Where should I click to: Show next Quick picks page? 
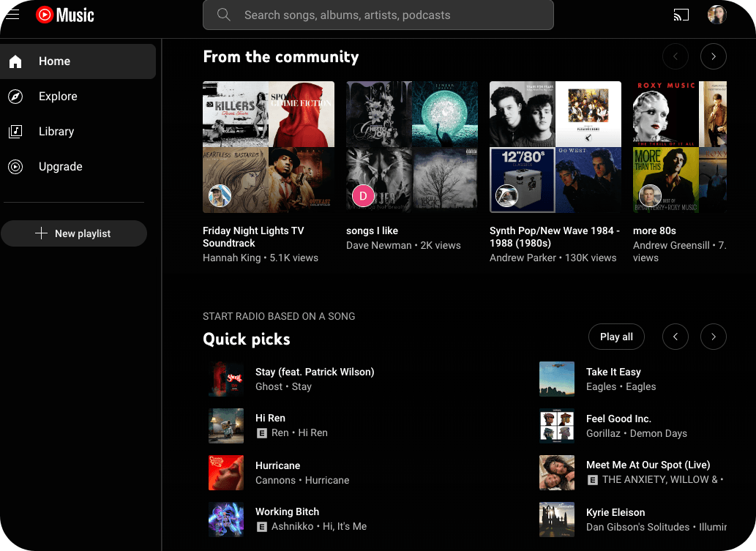click(713, 337)
